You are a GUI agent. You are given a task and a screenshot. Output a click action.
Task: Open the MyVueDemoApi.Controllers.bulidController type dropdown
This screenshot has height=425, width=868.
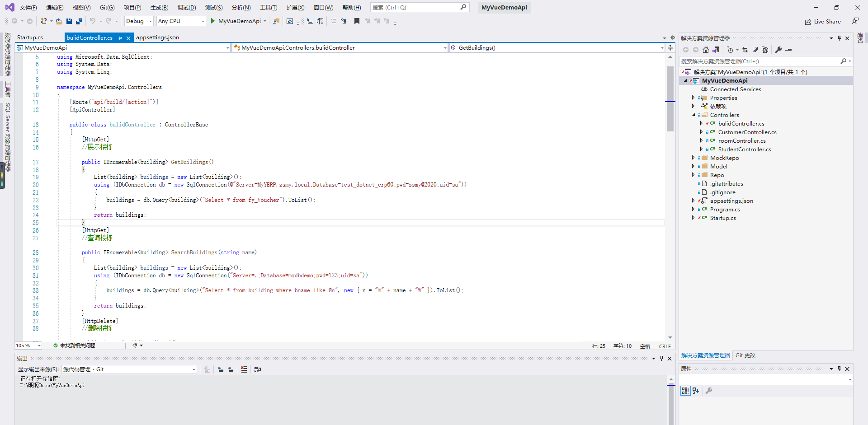340,47
